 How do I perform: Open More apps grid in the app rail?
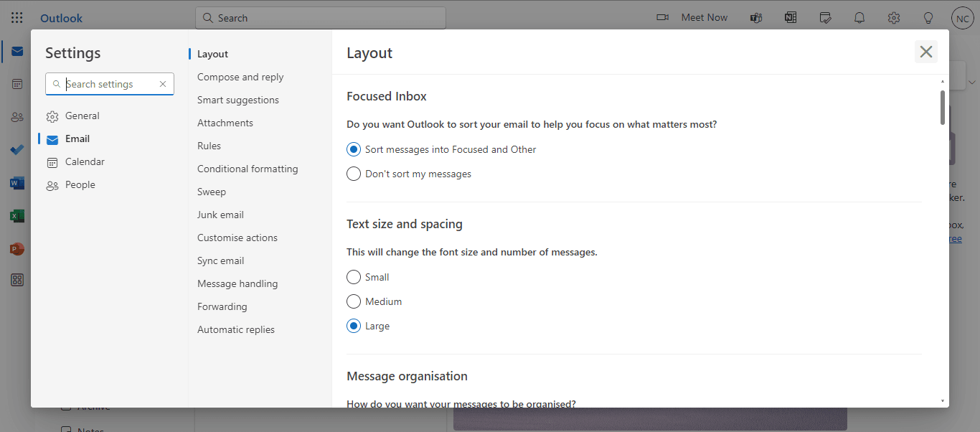tap(17, 281)
